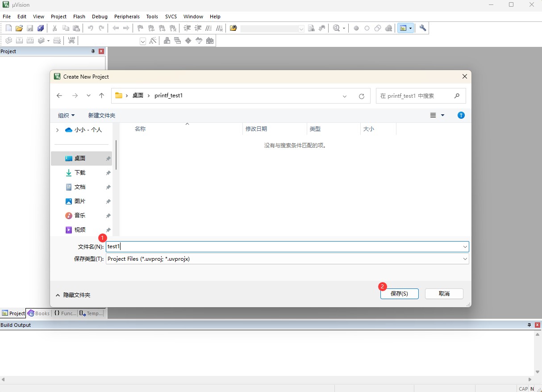Image resolution: width=542 pixels, height=392 pixels.
Task: Click the New file toolbar icon
Action: point(8,28)
